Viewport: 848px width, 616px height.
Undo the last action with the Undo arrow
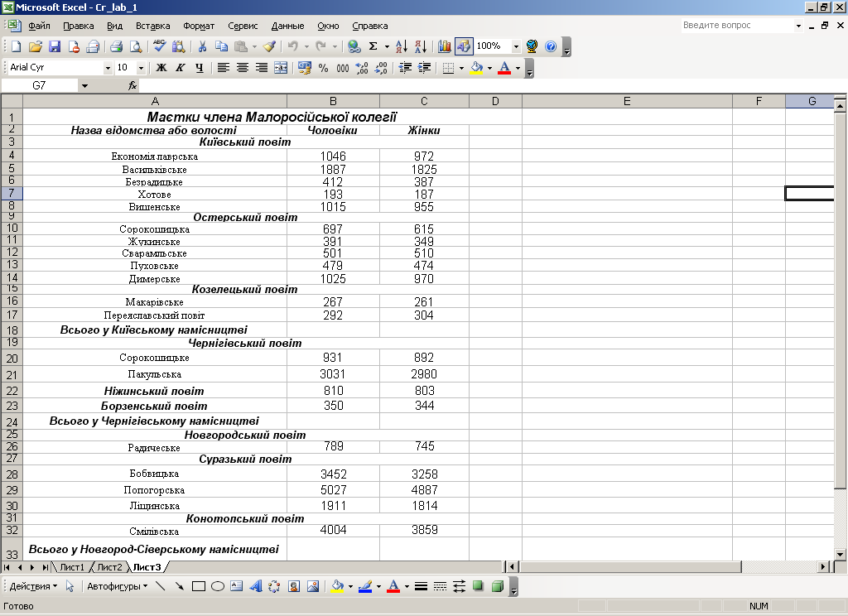[x=292, y=46]
